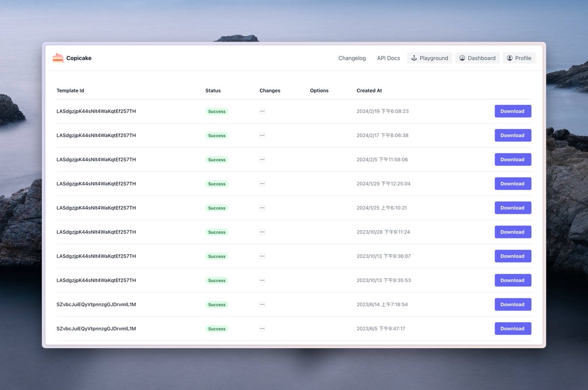Click the Status column header
The image size is (588, 390).
(x=213, y=91)
